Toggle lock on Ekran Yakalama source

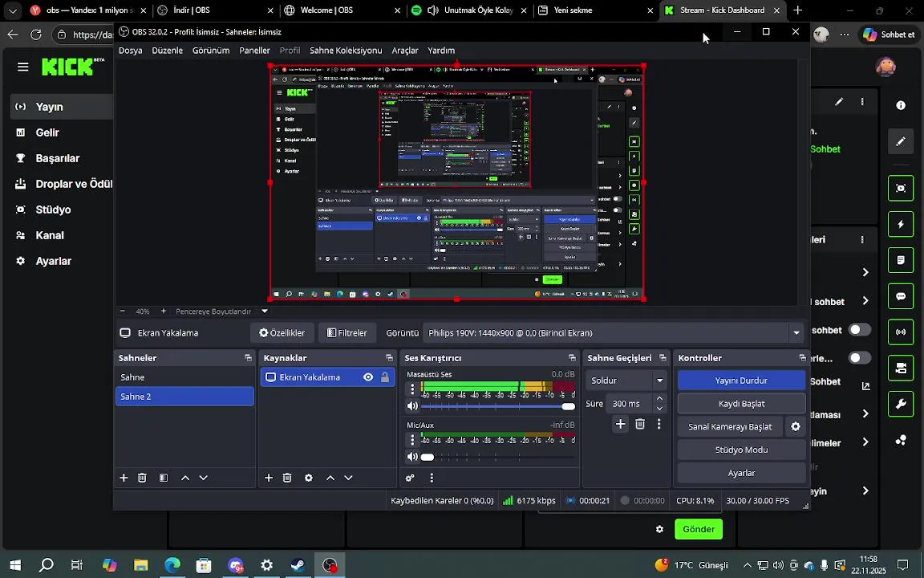pyautogui.click(x=385, y=377)
